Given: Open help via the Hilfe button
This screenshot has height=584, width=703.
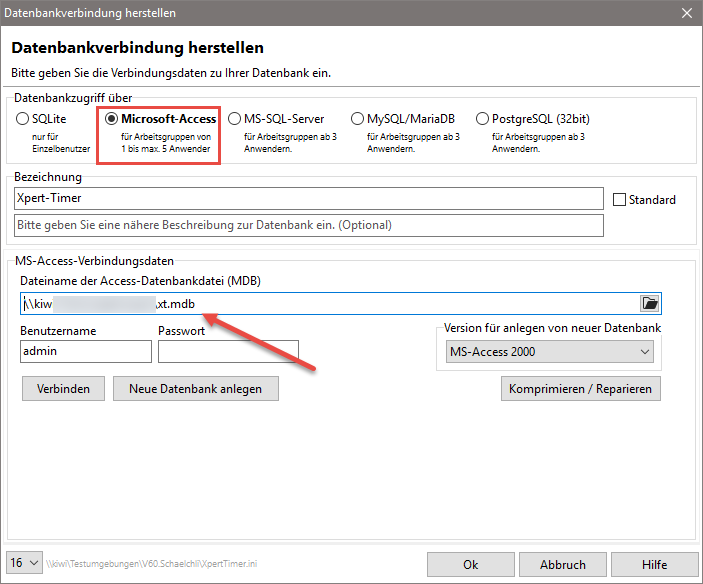Looking at the screenshot, I should coord(654,565).
